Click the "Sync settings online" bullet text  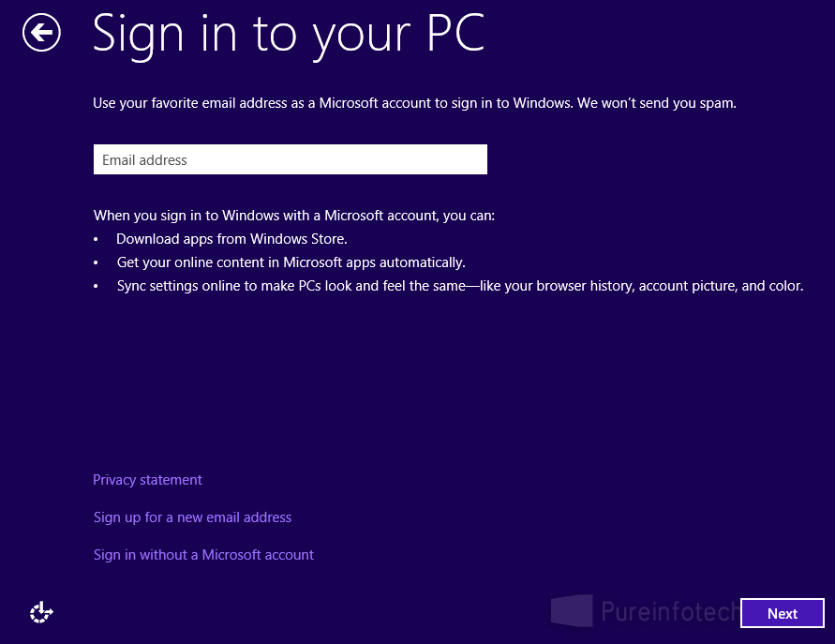459,285
